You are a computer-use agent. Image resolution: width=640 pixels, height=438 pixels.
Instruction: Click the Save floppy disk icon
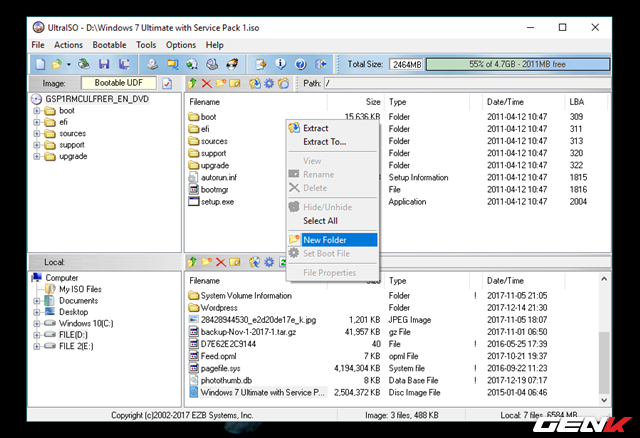(x=104, y=64)
